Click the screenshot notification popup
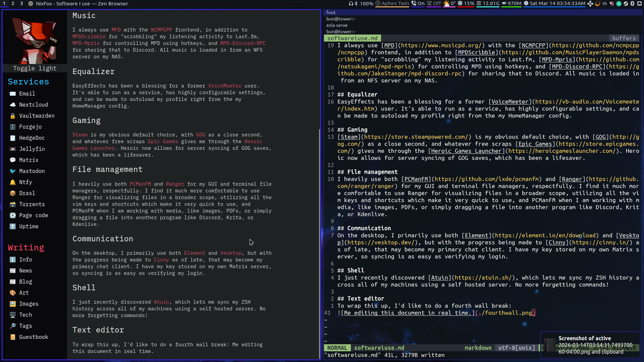 591,345
